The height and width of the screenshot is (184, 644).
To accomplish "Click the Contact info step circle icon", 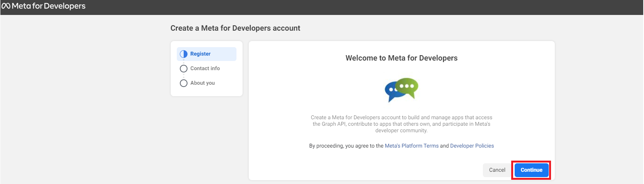I will tap(184, 69).
